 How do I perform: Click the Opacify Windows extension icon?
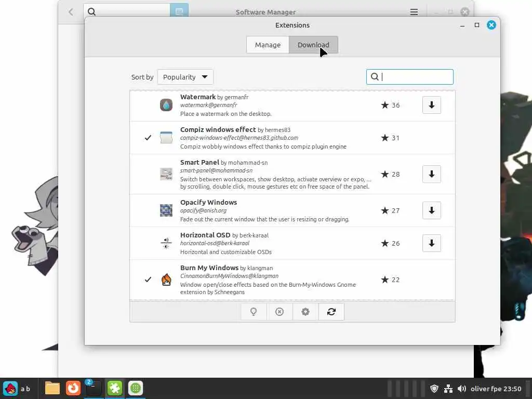(x=166, y=210)
